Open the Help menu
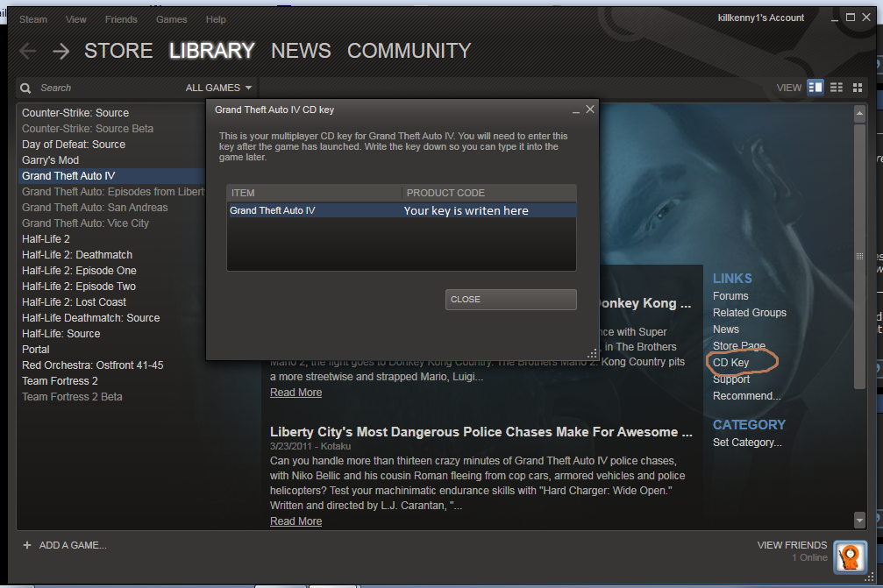Screen dimensions: 883x588 coord(216,19)
